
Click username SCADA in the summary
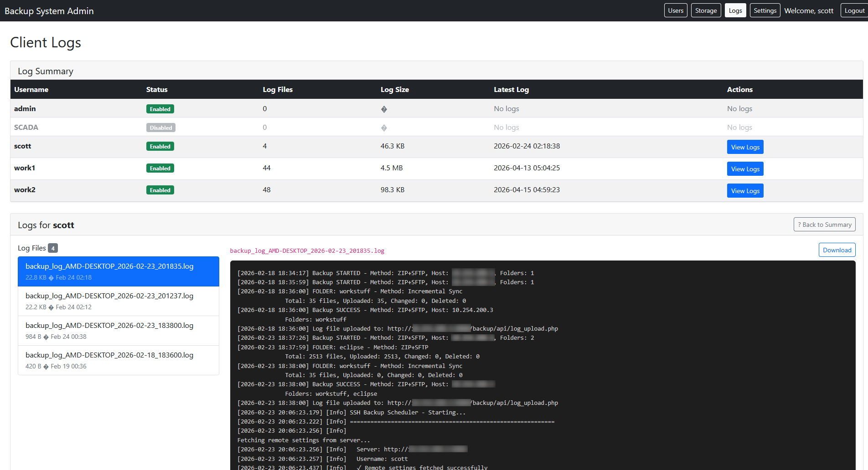coord(26,127)
